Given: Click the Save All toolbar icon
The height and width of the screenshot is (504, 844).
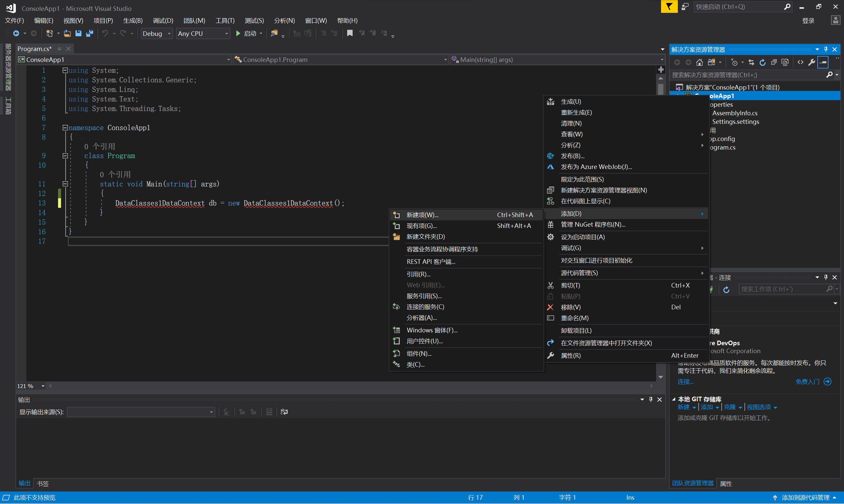Looking at the screenshot, I should pyautogui.click(x=90, y=33).
